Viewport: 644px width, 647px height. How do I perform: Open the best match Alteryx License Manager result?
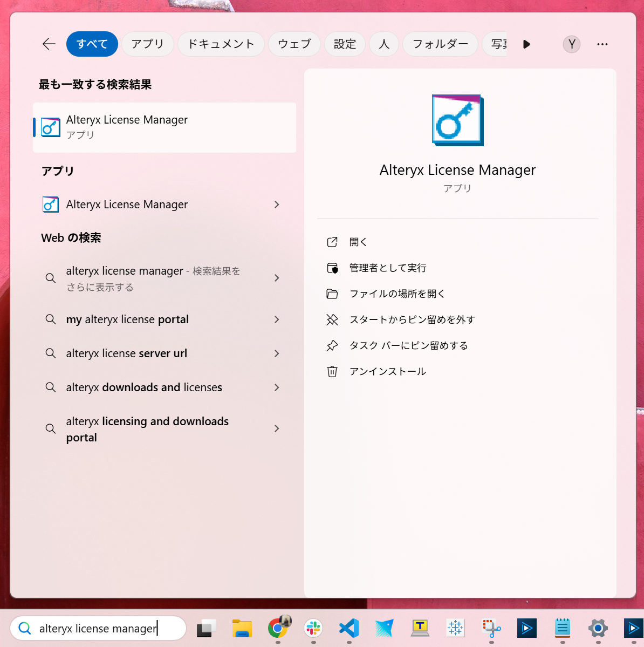(165, 127)
